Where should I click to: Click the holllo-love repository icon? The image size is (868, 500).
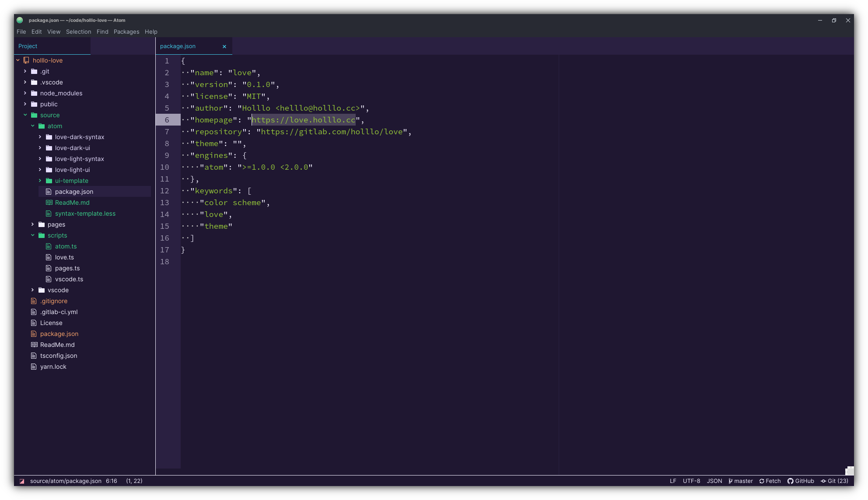pos(26,60)
